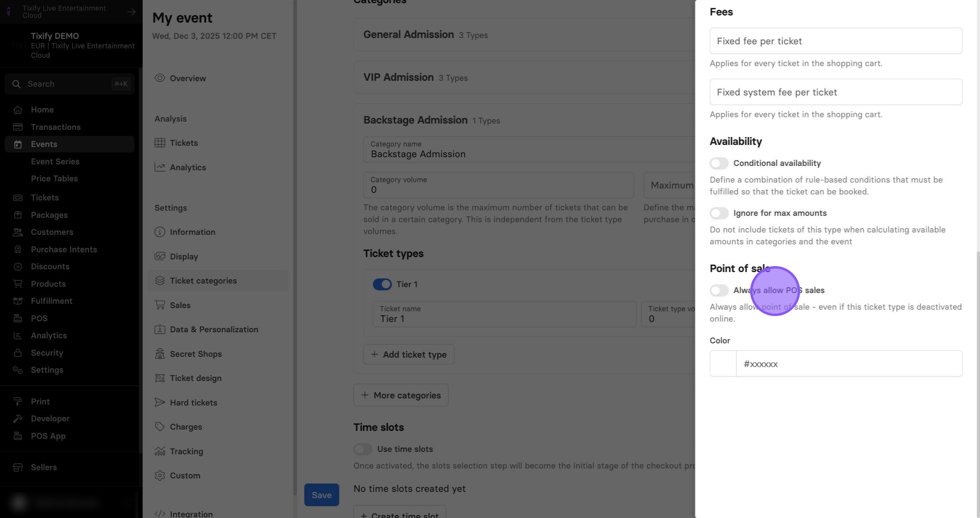Open Sellers via the storefront icon
Image resolution: width=980 pixels, height=518 pixels.
[x=17, y=467]
